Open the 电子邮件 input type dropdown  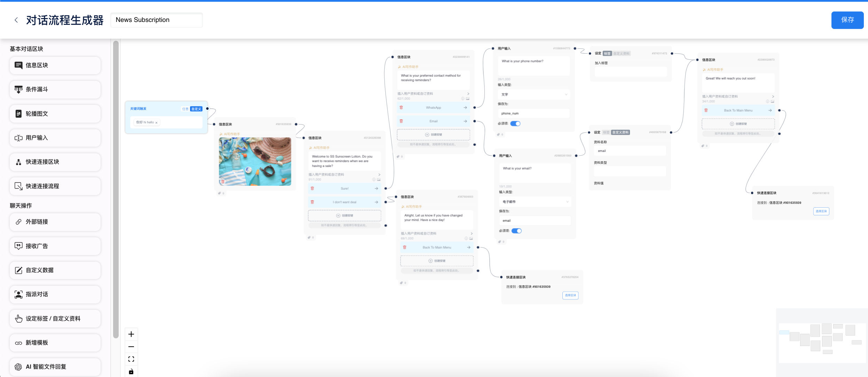(x=535, y=202)
